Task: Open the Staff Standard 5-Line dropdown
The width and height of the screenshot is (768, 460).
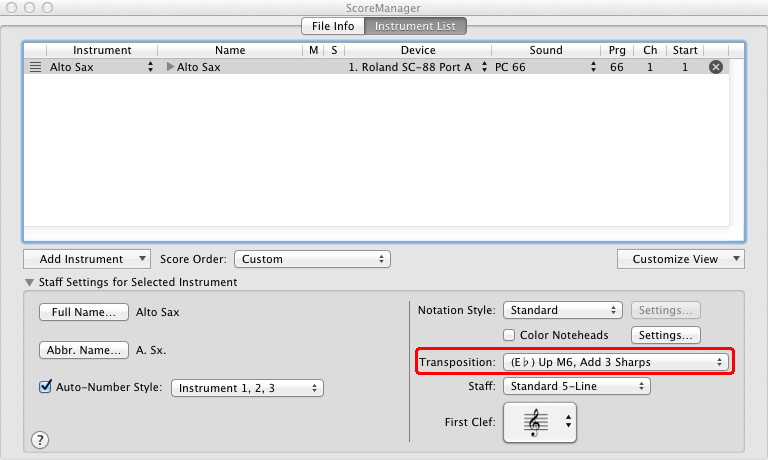Action: pos(576,385)
